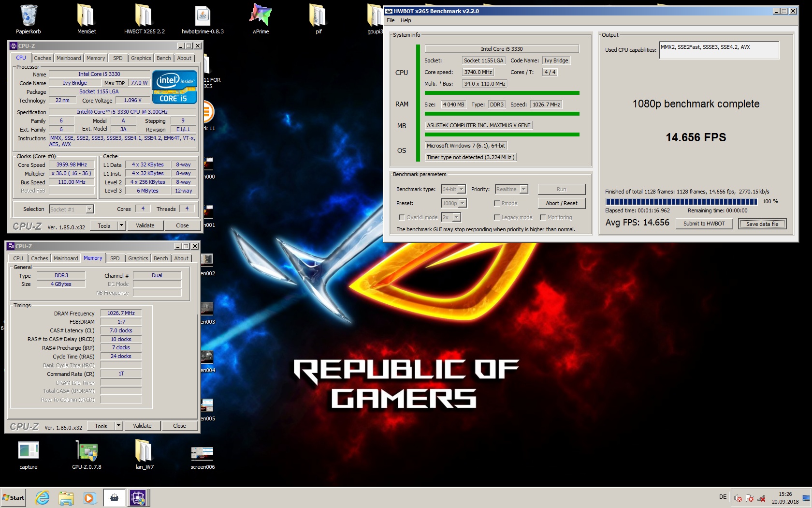Open the HWBOT X265 2.2 folder
The height and width of the screenshot is (508, 812).
pyautogui.click(x=144, y=19)
